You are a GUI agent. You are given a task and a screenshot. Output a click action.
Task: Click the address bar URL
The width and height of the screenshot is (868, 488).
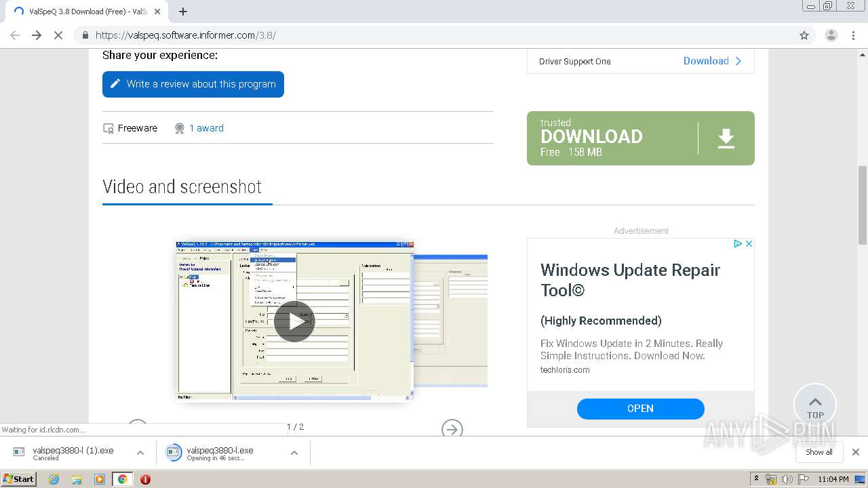pos(186,35)
